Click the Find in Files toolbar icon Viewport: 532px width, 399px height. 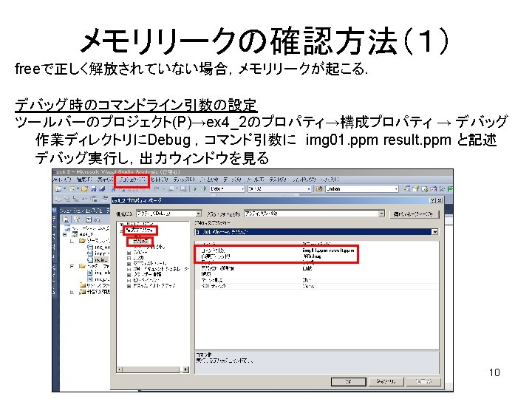coord(319,189)
